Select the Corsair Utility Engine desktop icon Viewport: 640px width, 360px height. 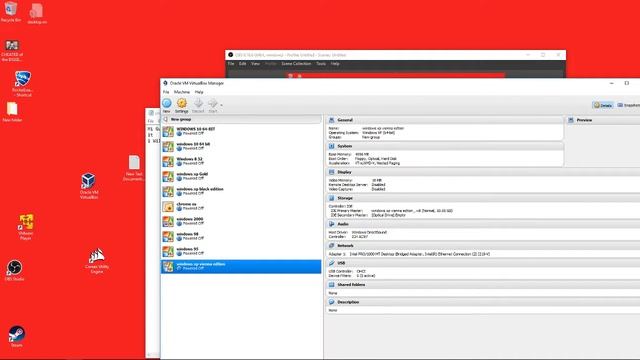(x=97, y=260)
